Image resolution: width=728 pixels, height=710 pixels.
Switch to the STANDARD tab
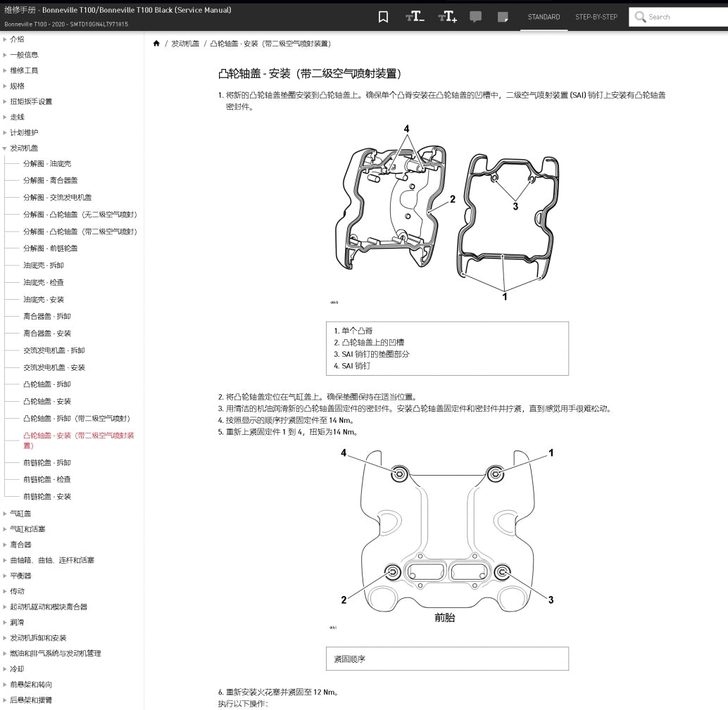pyautogui.click(x=544, y=16)
